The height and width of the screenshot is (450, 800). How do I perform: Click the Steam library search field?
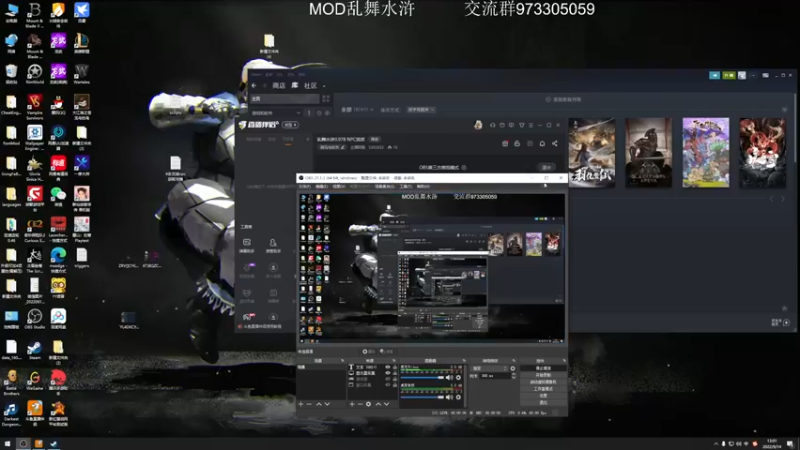click(x=285, y=98)
